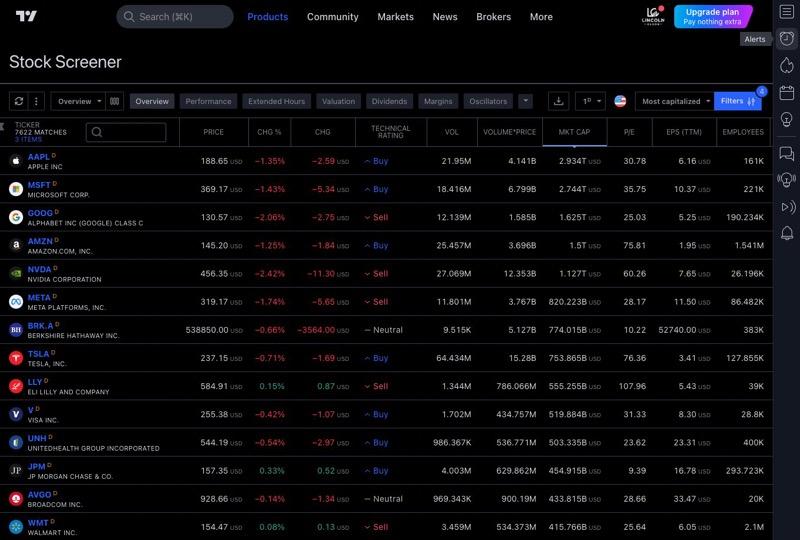Image resolution: width=800 pixels, height=540 pixels.
Task: Click the Notifications bell icon
Action: click(787, 233)
